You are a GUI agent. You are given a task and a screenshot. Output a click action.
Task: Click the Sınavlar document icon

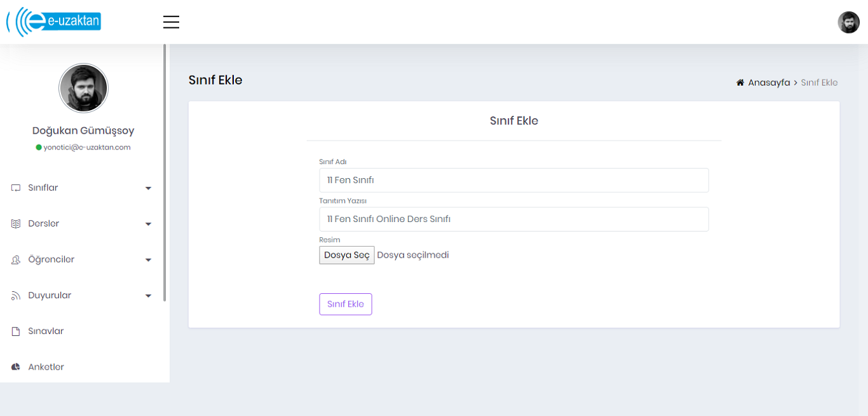click(16, 331)
